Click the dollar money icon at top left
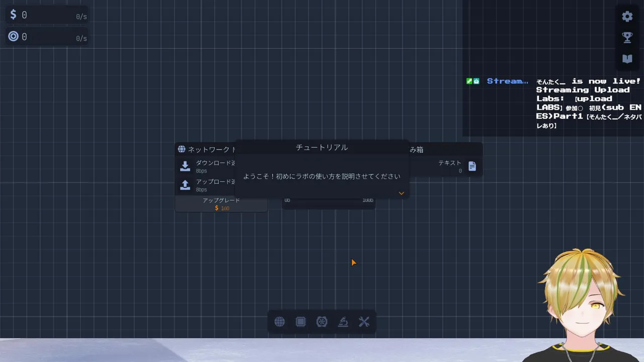Viewport: 644px width, 362px height. (x=14, y=15)
